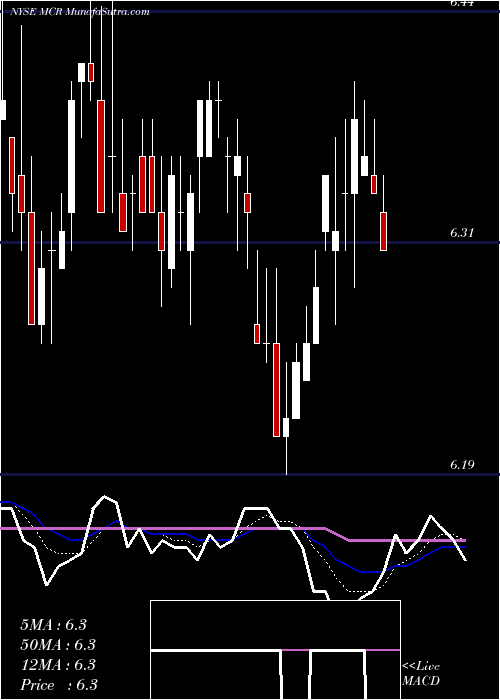Click the '12MA : 6.3' value

58,665
